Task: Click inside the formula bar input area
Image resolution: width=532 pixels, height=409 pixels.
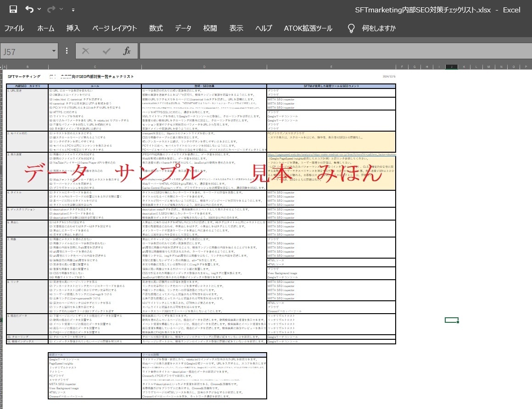Action: (336, 51)
